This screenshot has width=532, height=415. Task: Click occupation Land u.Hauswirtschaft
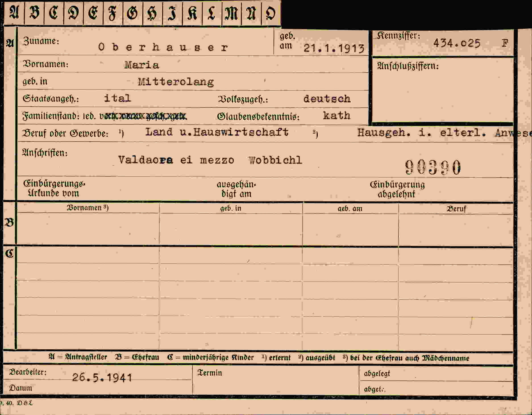click(x=217, y=132)
